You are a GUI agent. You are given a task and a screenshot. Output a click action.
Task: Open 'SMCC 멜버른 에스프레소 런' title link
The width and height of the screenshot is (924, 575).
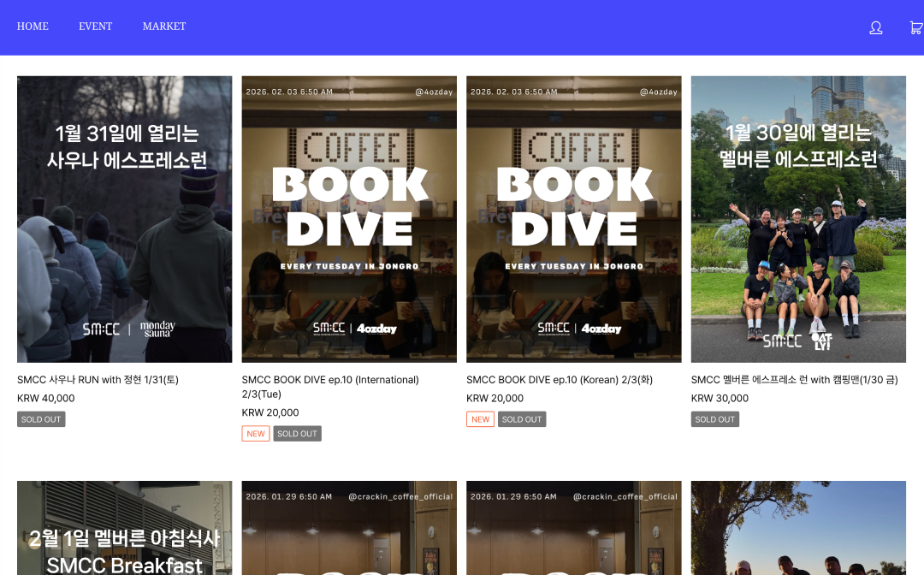click(x=794, y=380)
